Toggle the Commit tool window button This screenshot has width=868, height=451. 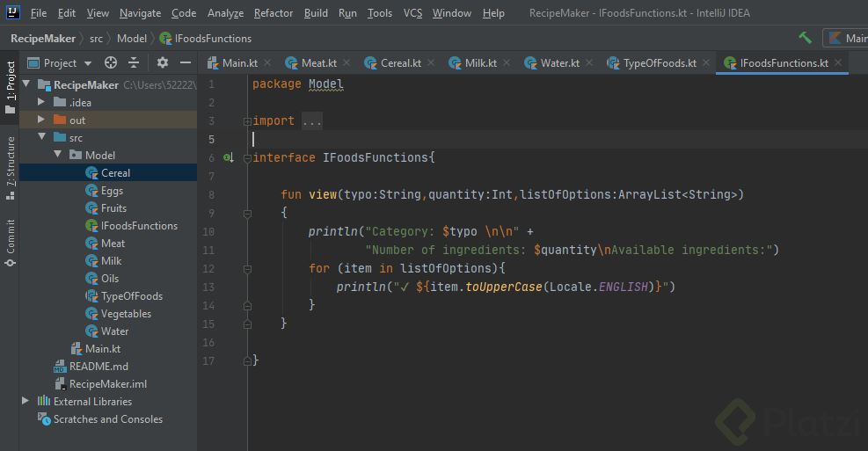[x=10, y=243]
